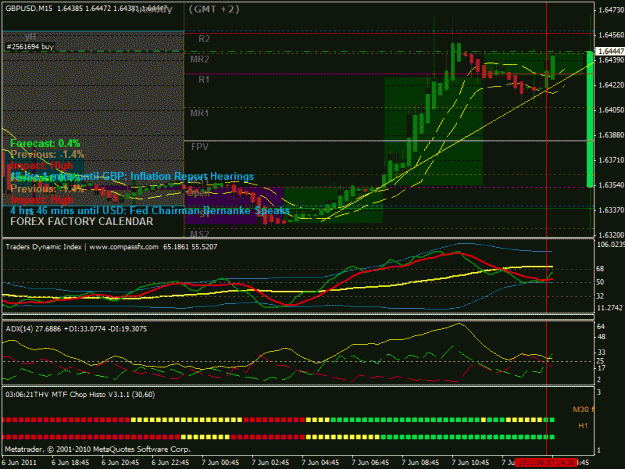Click the 7 Jun 04:45 time label
The image size is (625, 469).
pos(320,463)
